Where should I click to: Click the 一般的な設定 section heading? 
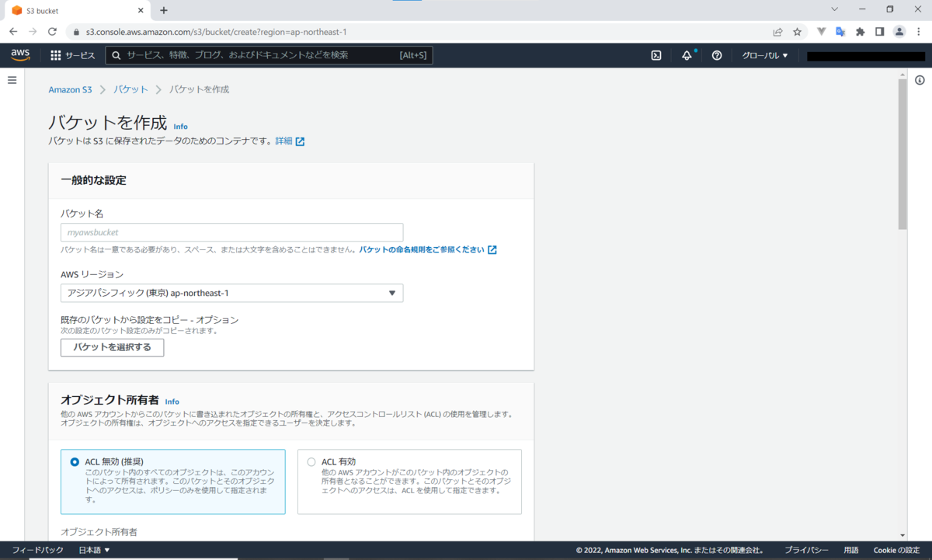(x=93, y=180)
